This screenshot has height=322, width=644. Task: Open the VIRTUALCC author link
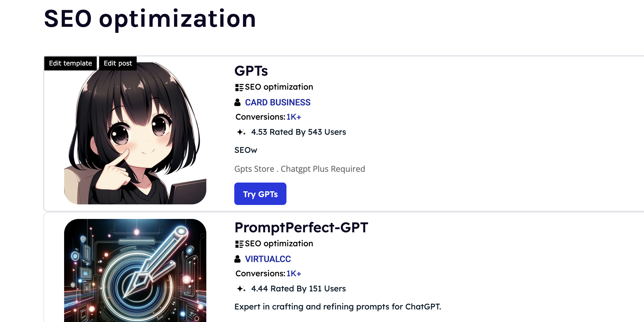click(268, 259)
